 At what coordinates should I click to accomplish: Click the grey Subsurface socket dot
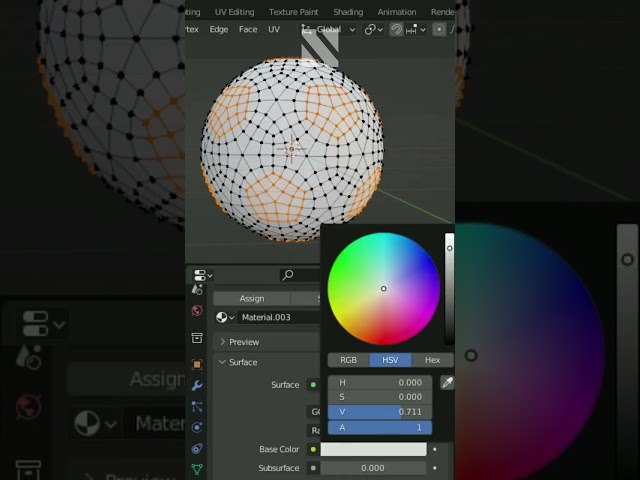[313, 468]
